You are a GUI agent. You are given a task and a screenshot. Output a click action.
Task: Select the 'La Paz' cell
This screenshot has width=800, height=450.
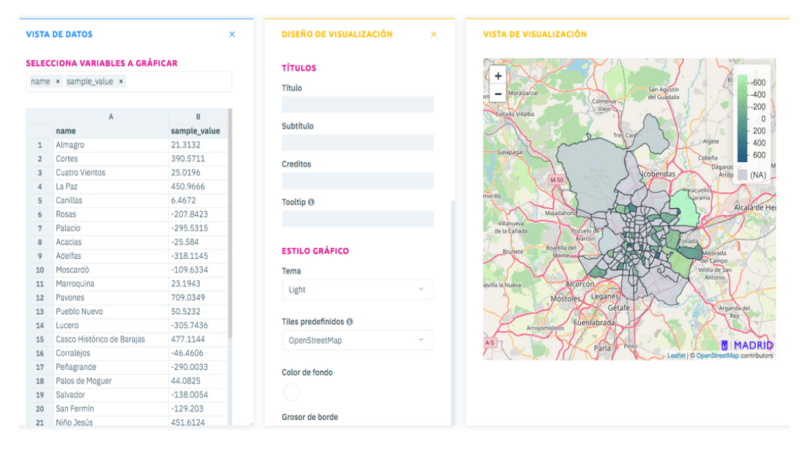[x=111, y=187]
